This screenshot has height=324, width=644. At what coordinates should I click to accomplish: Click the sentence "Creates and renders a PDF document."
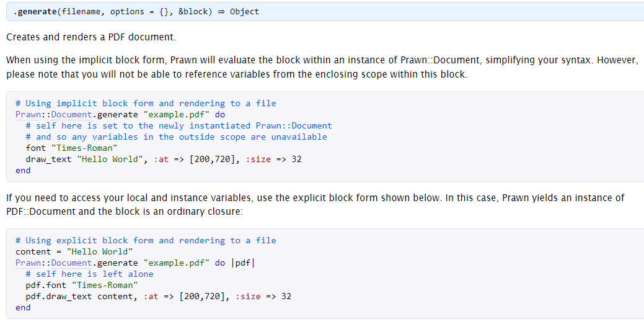[91, 37]
